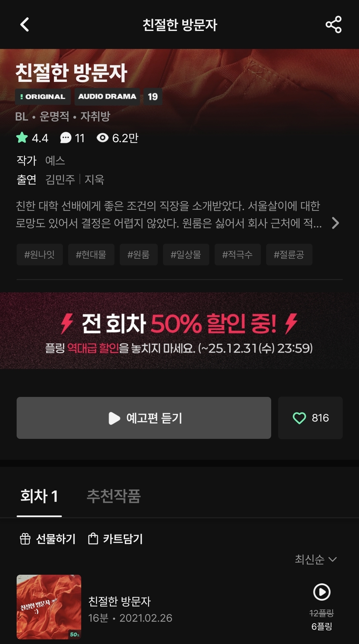Tap the shopping bag 카트담기 icon
The width and height of the screenshot is (359, 644).
[93, 538]
